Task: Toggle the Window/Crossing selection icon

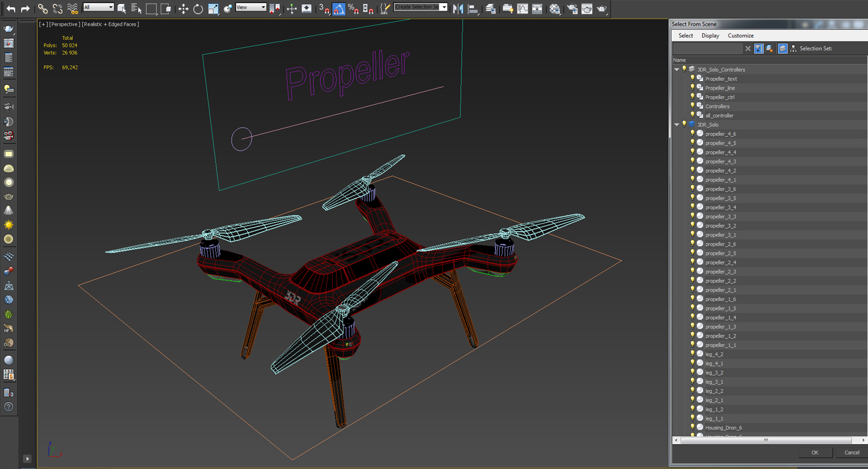Action: 166,8
